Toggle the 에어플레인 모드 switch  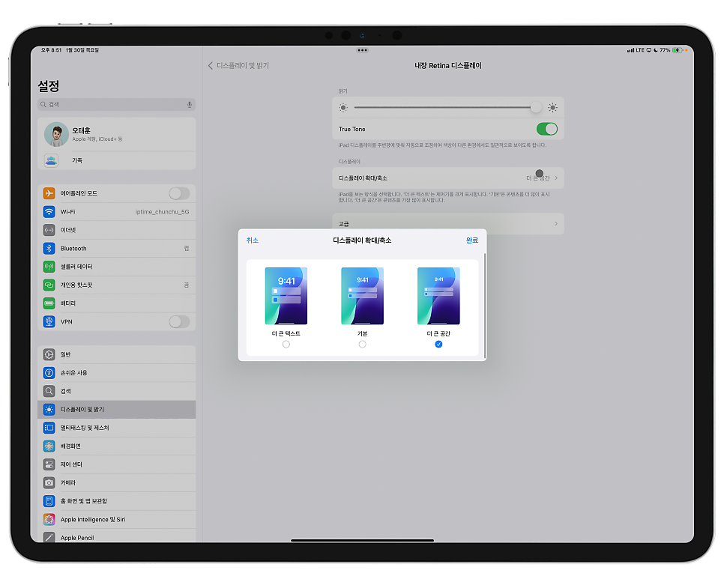coord(179,193)
